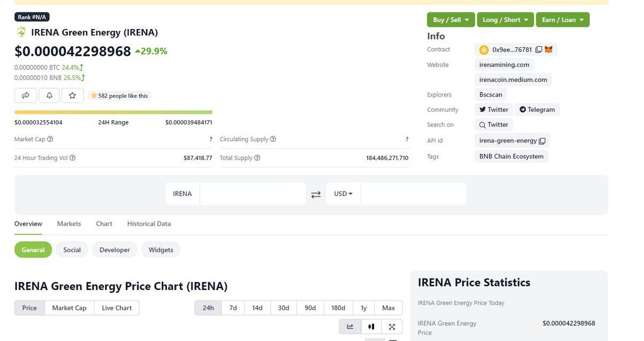The image size is (644, 341).
Task: Switch to the Markets tab
Action: tap(69, 224)
